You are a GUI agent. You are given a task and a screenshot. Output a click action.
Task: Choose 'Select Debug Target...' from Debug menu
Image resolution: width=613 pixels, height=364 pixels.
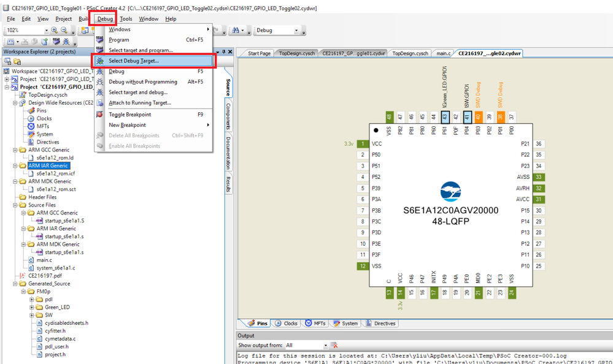(x=141, y=61)
